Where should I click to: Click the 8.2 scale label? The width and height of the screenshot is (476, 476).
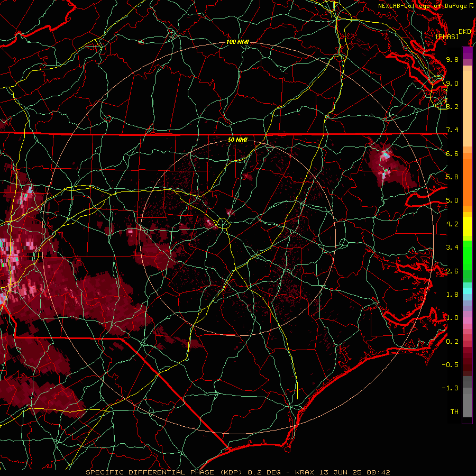[x=452, y=106]
